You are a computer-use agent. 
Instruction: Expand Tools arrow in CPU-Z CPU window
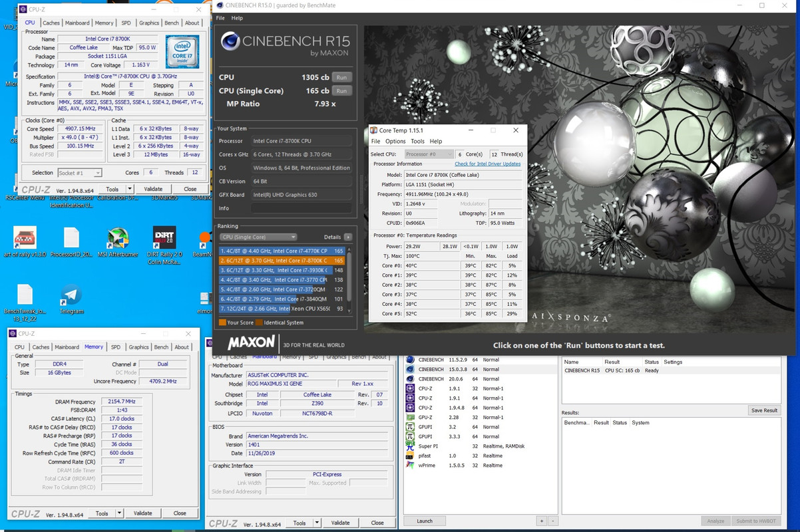pos(130,189)
